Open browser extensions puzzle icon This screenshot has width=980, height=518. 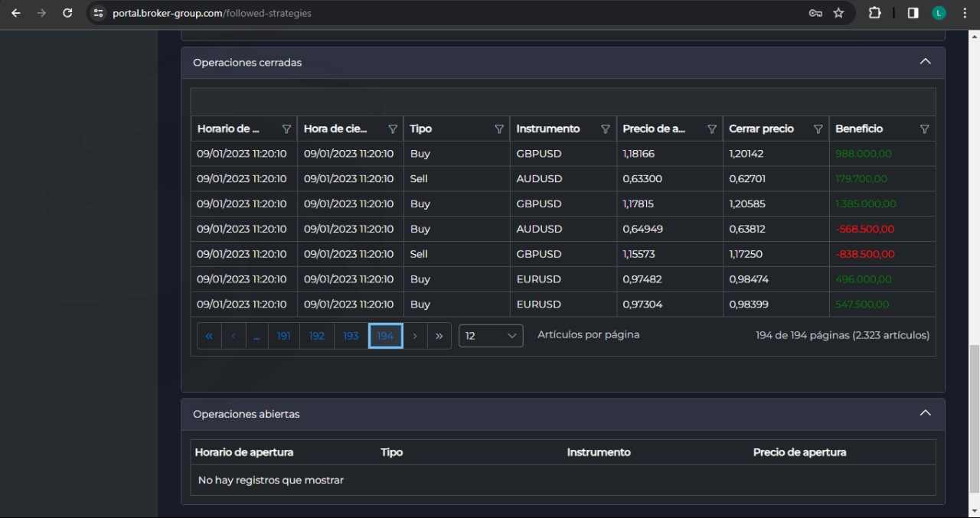coord(874,13)
